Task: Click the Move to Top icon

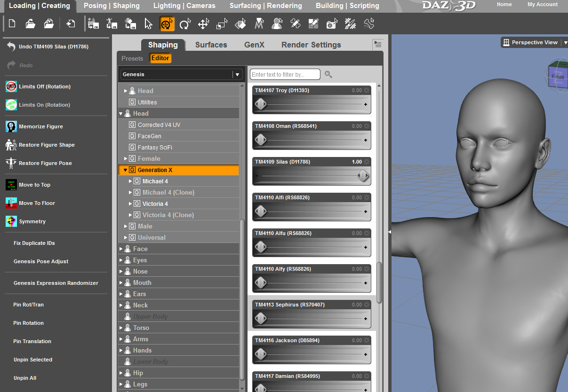Action: (11, 185)
